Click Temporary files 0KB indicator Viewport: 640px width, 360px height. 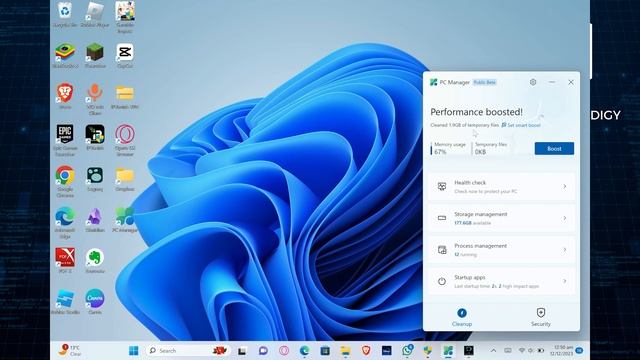[490, 148]
